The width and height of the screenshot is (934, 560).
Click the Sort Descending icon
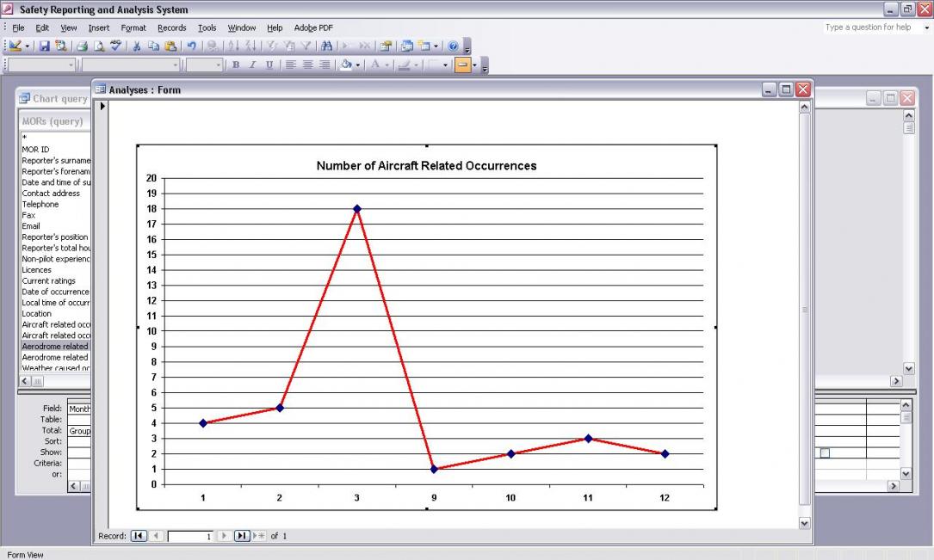click(251, 46)
